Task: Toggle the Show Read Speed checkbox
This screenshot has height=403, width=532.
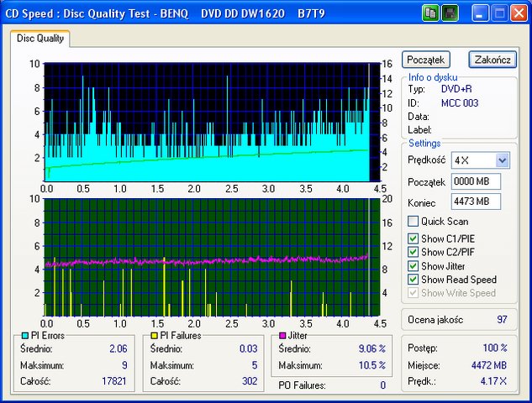Action: [413, 280]
